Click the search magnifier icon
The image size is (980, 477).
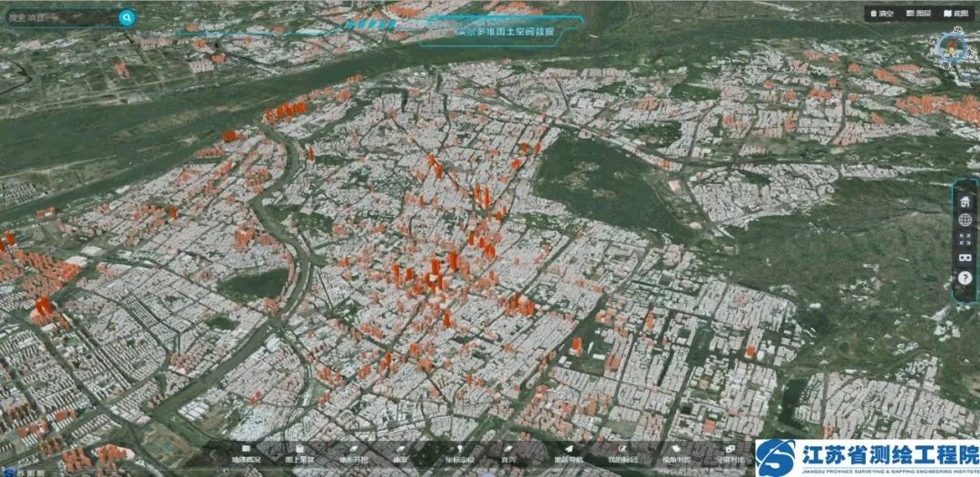(x=127, y=17)
